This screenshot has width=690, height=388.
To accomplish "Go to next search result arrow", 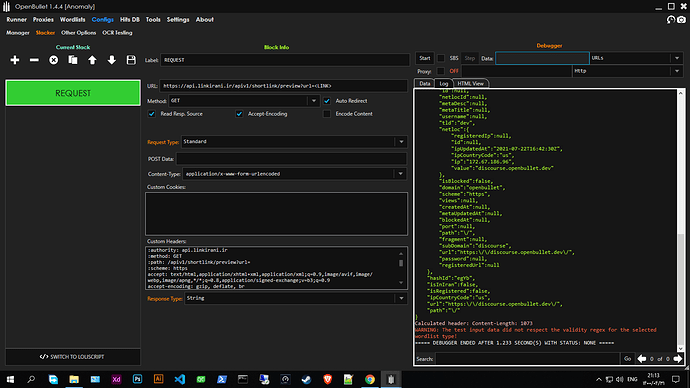I will tap(678, 359).
